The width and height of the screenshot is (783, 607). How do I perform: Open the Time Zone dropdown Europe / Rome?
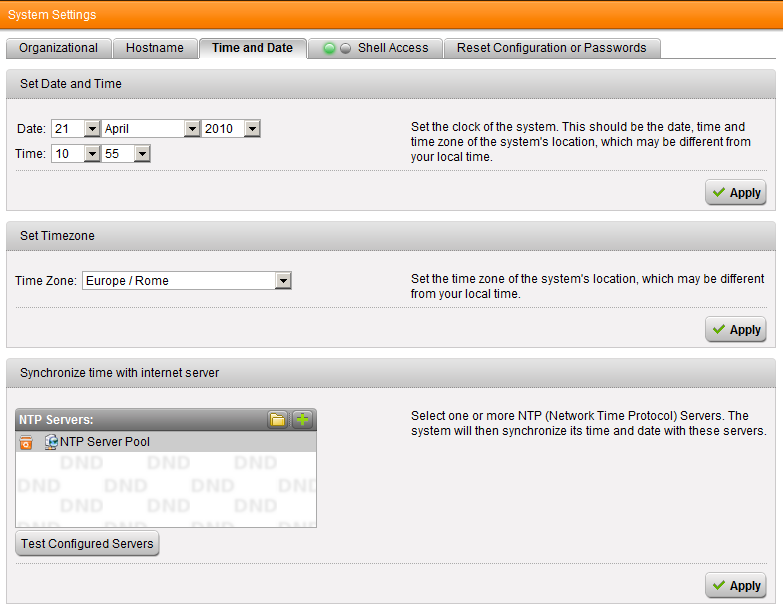187,281
